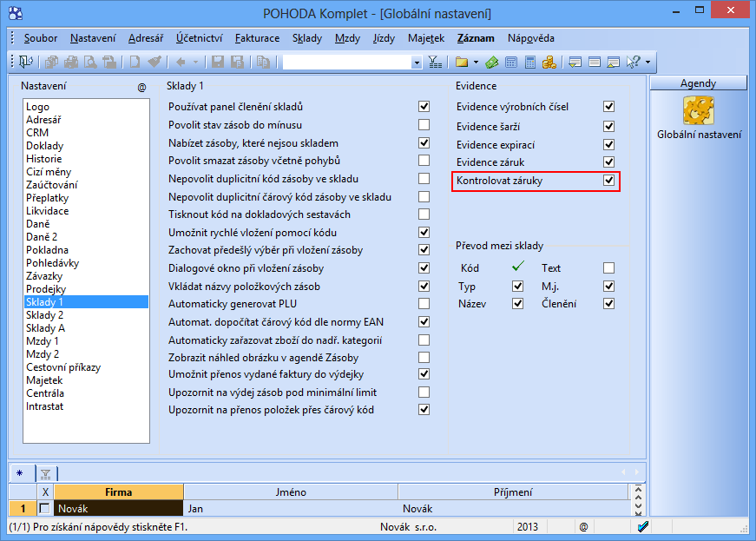This screenshot has width=756, height=541.
Task: Open the Účetnictví menu
Action: (x=199, y=38)
